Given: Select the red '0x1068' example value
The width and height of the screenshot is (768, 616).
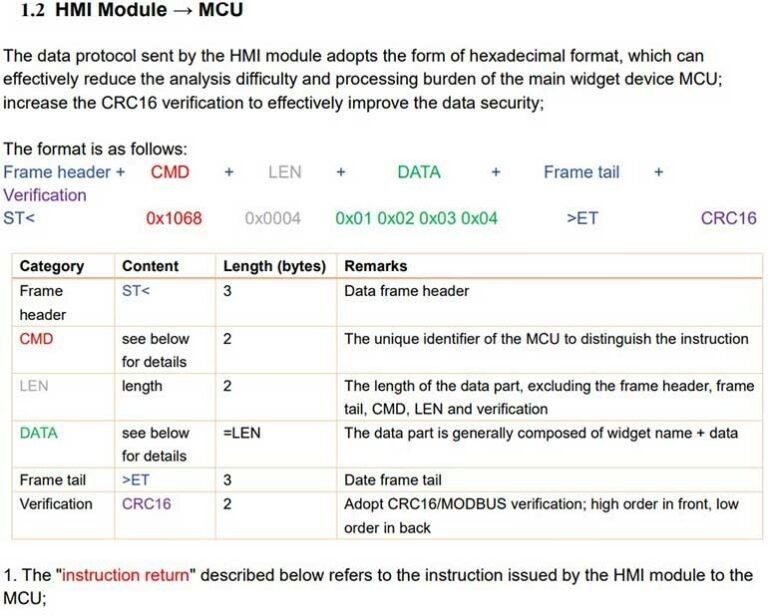Looking at the screenshot, I should pos(174,218).
